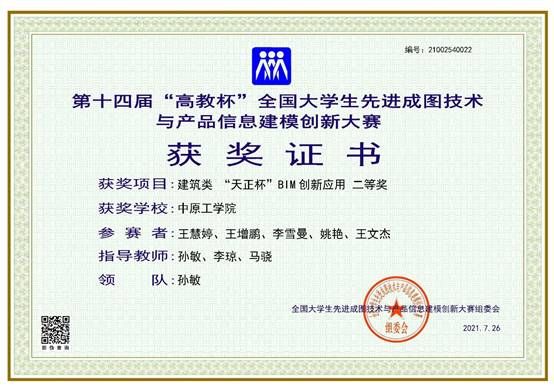Select the participant name 王增鹏

coord(242,234)
